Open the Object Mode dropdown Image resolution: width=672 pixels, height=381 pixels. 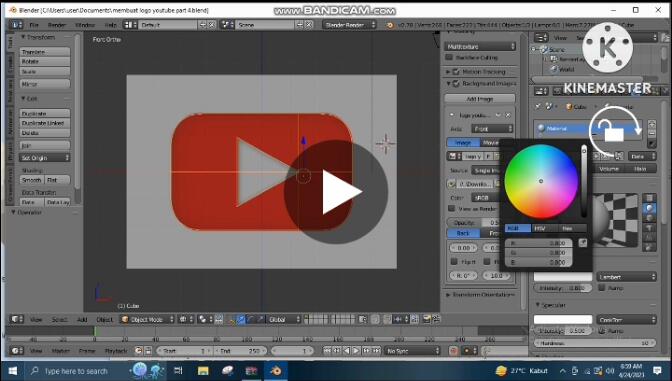147,319
